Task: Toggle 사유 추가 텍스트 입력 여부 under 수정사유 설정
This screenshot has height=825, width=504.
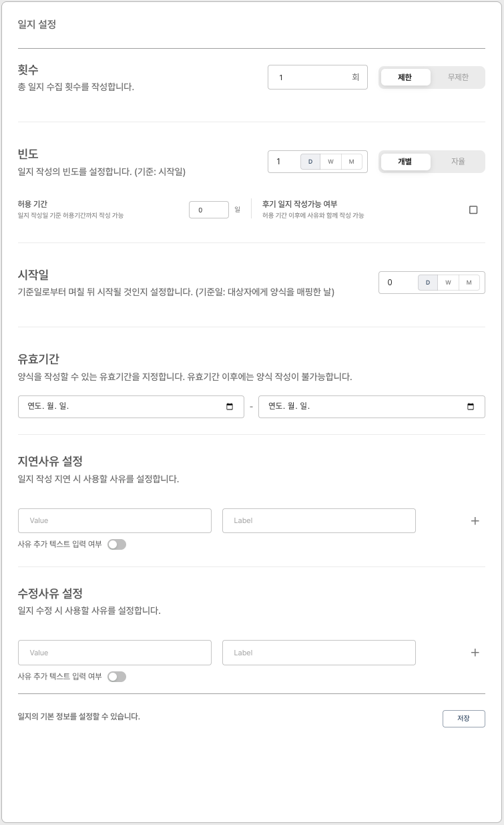Action: pos(116,677)
